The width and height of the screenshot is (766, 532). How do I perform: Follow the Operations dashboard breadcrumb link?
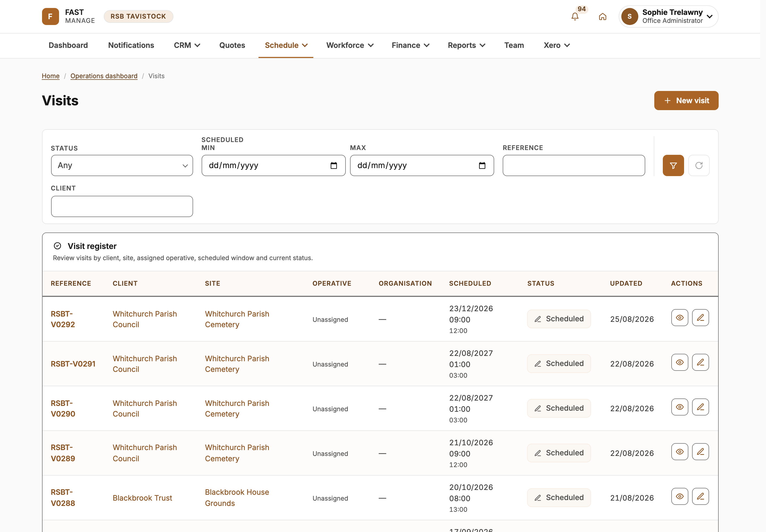click(104, 76)
